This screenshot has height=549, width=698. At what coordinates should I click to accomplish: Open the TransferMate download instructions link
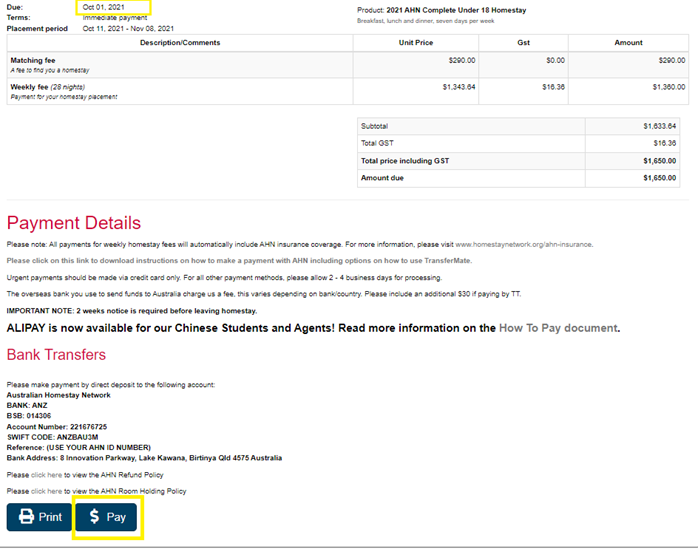(238, 260)
